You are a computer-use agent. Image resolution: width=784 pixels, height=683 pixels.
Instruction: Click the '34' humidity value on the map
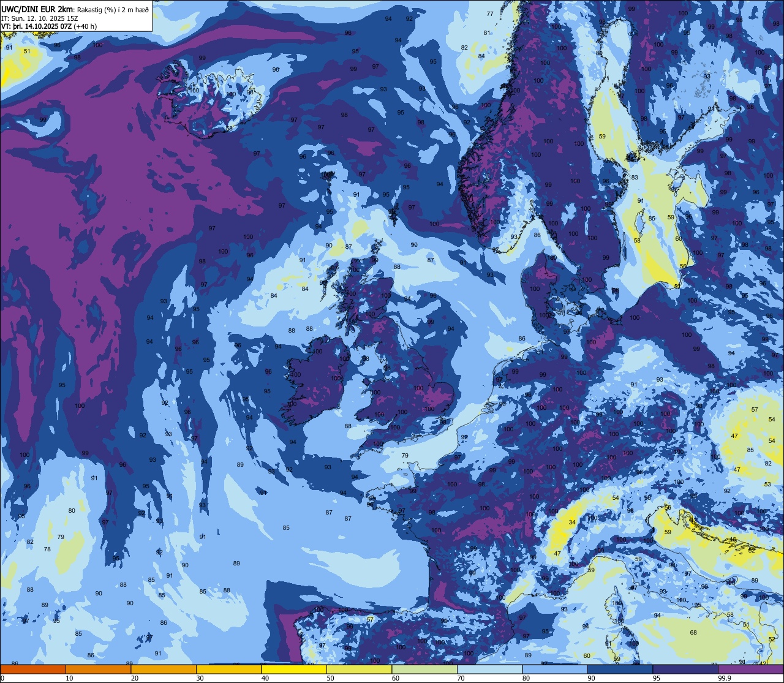coord(572,523)
